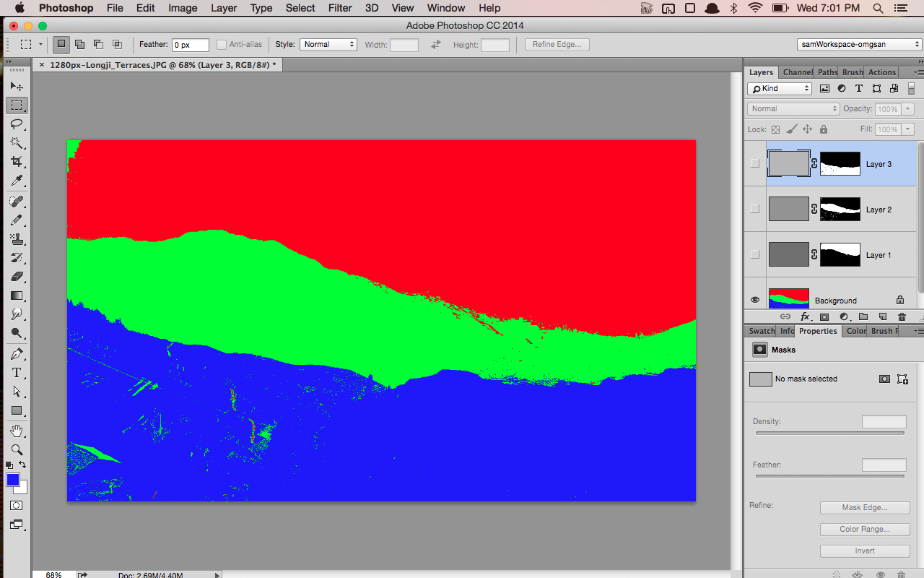Enable Subtract from selection mode
This screenshot has width=924, height=578.
click(98, 45)
